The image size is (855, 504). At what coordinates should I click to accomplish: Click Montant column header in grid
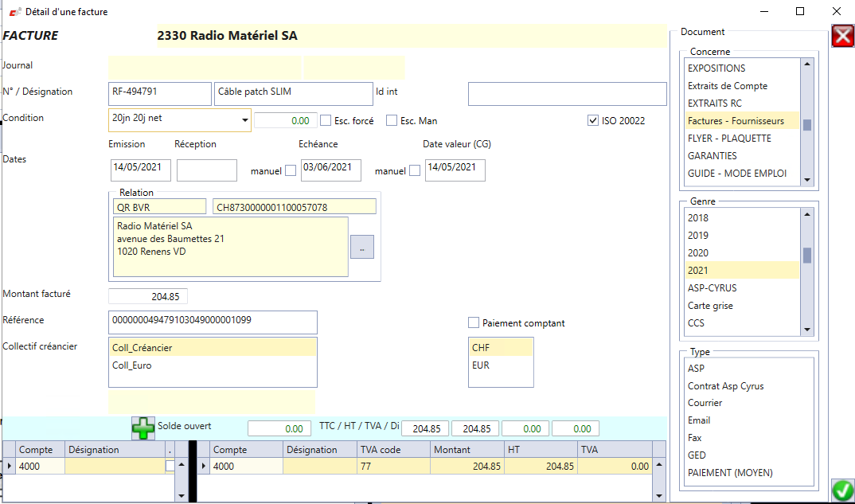point(467,449)
